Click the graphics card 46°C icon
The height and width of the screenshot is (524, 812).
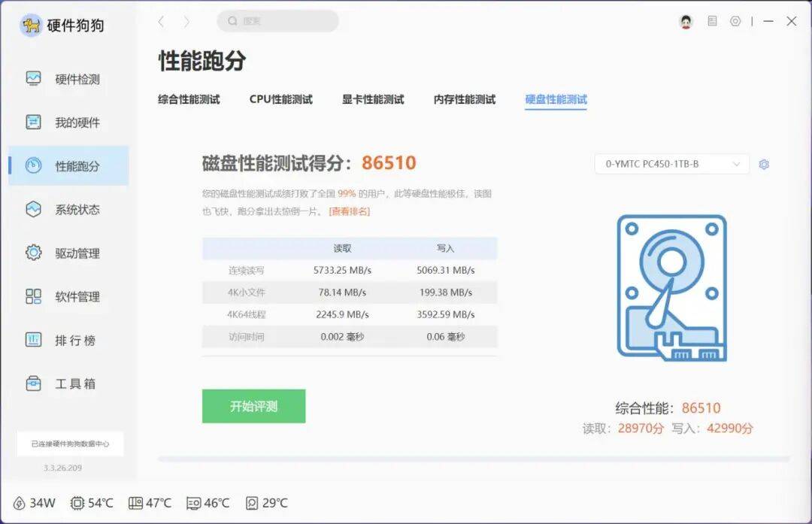[193, 503]
